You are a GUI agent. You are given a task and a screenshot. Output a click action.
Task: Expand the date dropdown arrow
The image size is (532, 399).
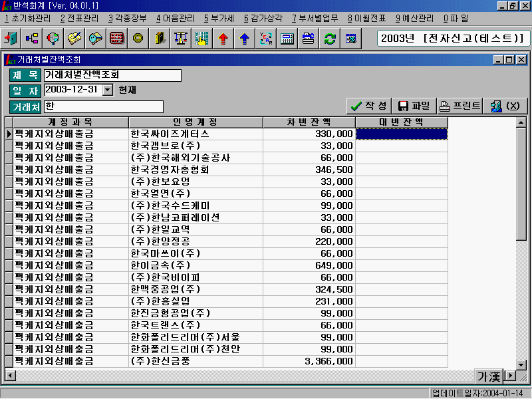tap(107, 90)
